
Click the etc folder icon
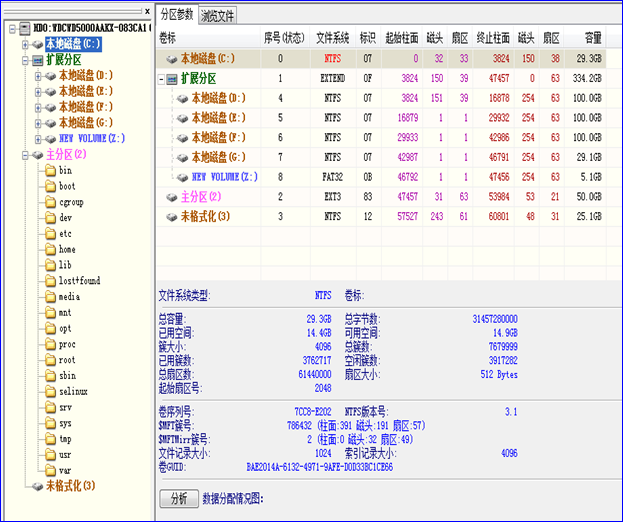tap(50, 234)
